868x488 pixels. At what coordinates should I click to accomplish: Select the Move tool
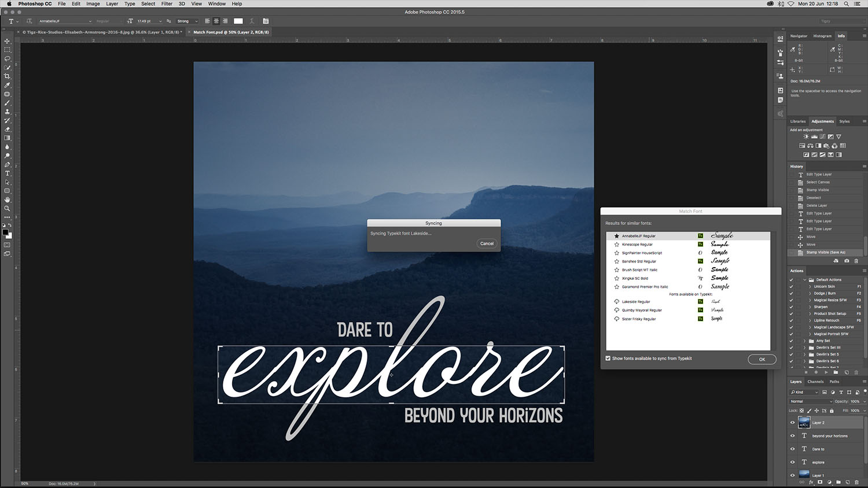click(x=7, y=41)
